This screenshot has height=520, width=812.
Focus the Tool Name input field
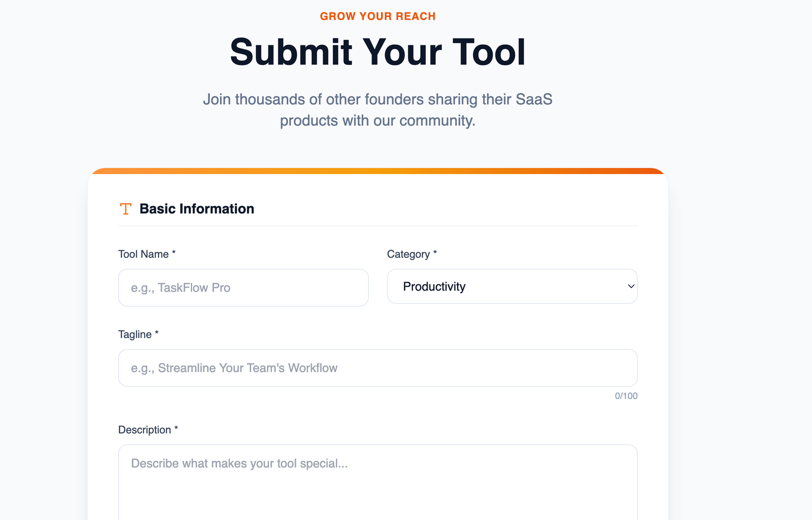(x=243, y=288)
